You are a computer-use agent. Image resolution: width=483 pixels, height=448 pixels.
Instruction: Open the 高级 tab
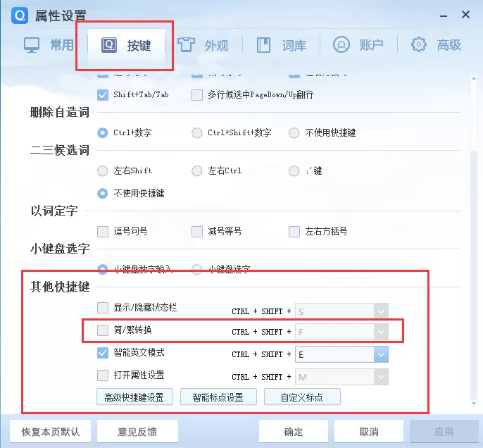(x=436, y=45)
